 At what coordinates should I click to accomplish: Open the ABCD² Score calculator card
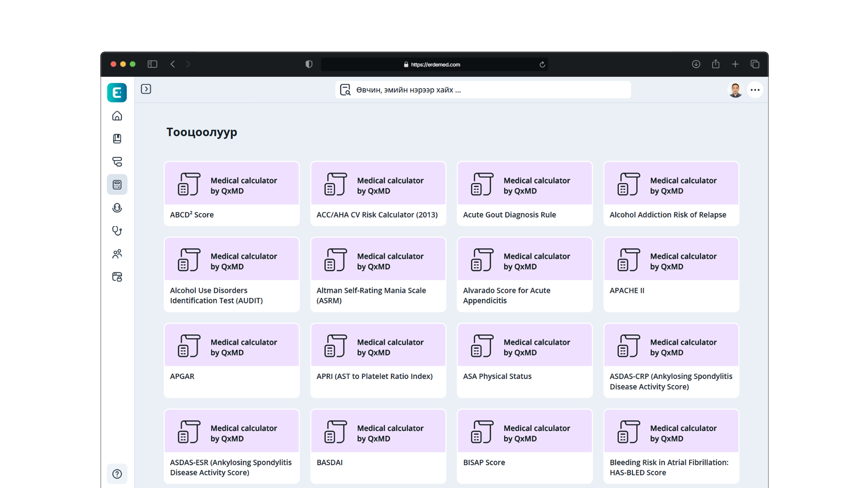[232, 194]
